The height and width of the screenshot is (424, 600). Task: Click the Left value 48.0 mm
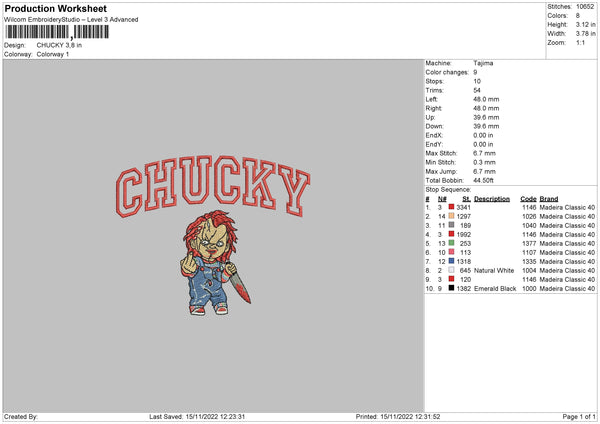point(486,99)
